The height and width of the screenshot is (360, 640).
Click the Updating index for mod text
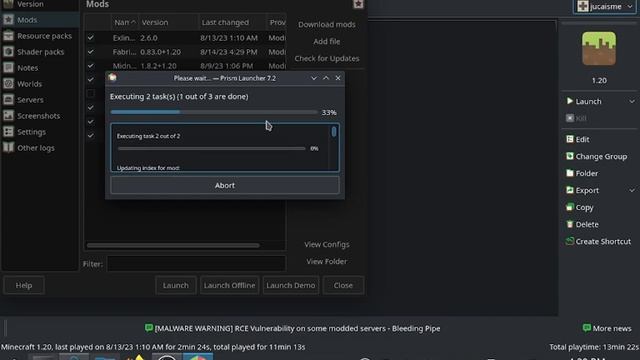coord(148,168)
